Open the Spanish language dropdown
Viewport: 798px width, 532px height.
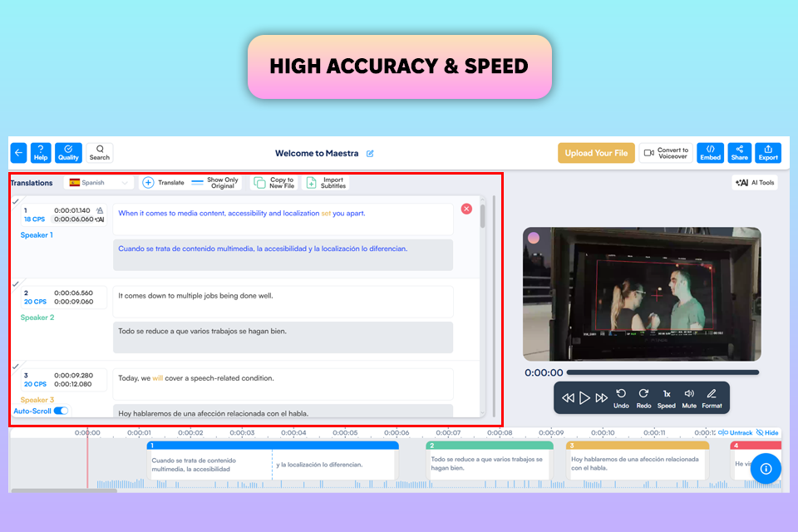pos(99,182)
